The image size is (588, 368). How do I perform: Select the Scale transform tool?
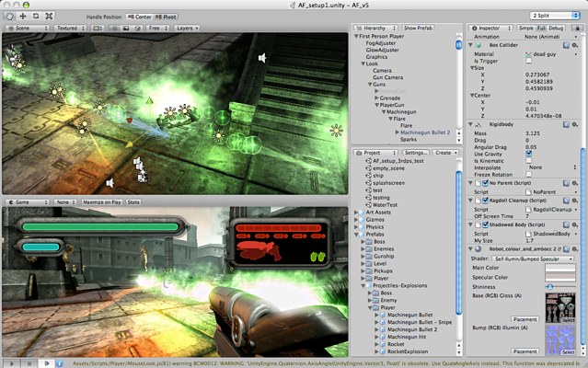49,17
